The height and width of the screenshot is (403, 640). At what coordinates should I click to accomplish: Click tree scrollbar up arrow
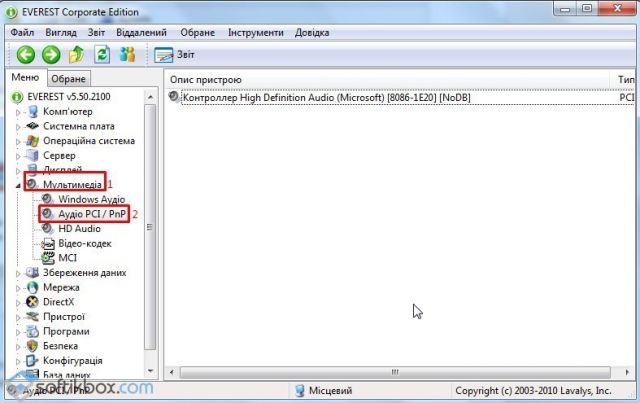pyautogui.click(x=150, y=97)
